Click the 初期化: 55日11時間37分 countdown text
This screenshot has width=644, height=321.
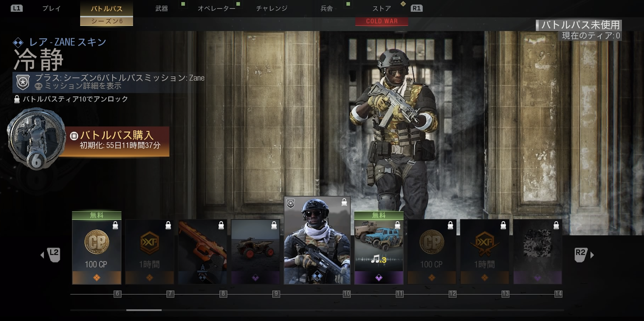tap(120, 145)
